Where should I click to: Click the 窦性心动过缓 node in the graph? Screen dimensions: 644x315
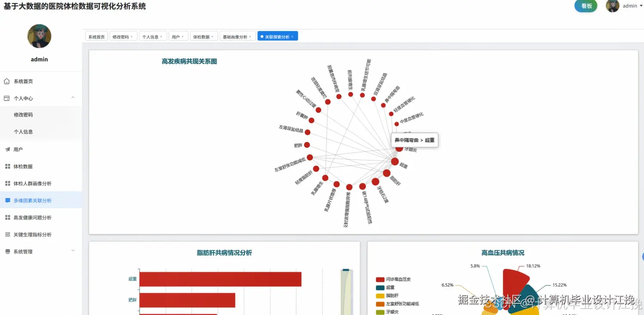(x=318, y=110)
